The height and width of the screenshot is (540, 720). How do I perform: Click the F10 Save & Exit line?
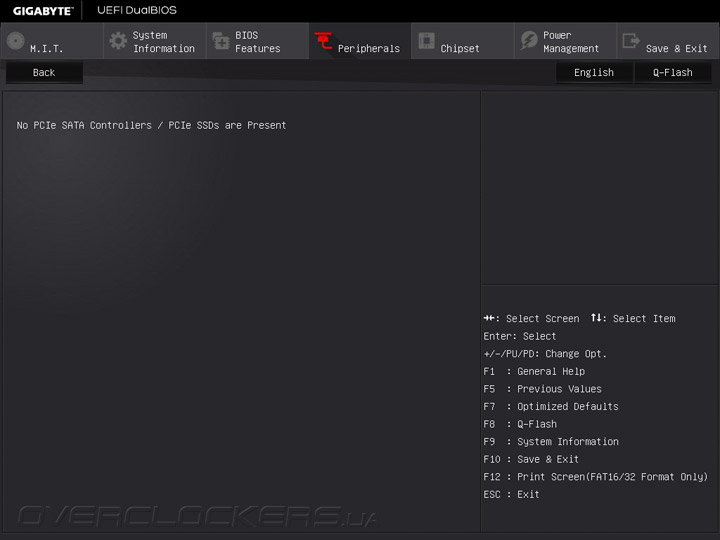(531, 459)
